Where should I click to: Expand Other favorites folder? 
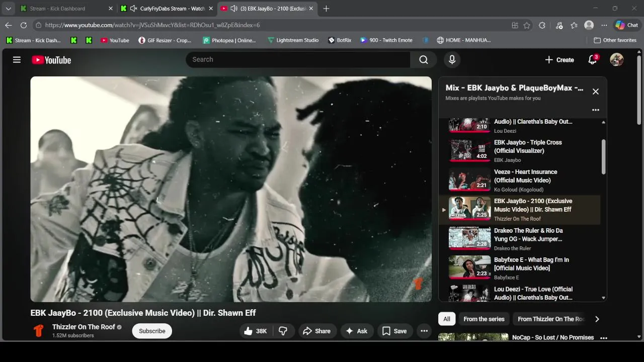pos(615,40)
